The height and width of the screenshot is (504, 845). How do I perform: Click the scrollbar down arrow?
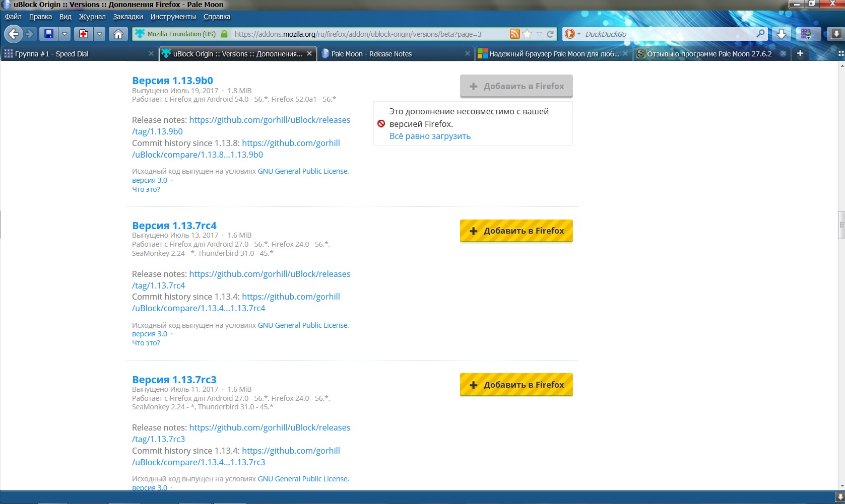tap(841, 486)
